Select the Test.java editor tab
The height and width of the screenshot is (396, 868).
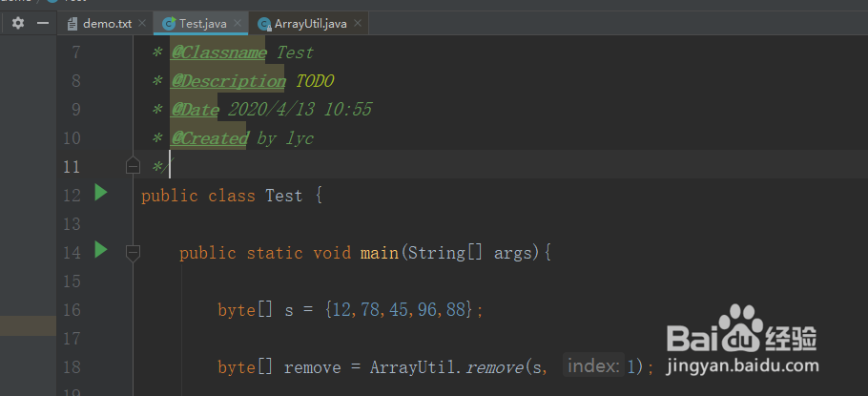(201, 24)
